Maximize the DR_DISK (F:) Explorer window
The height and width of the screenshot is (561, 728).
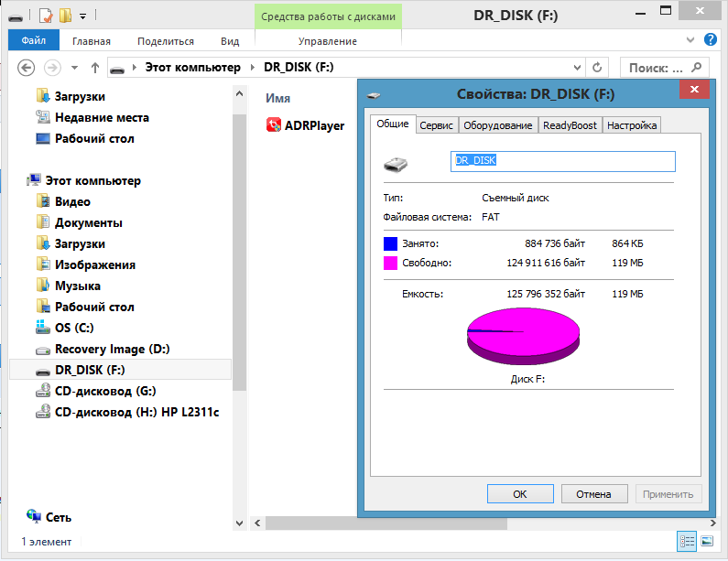(666, 11)
